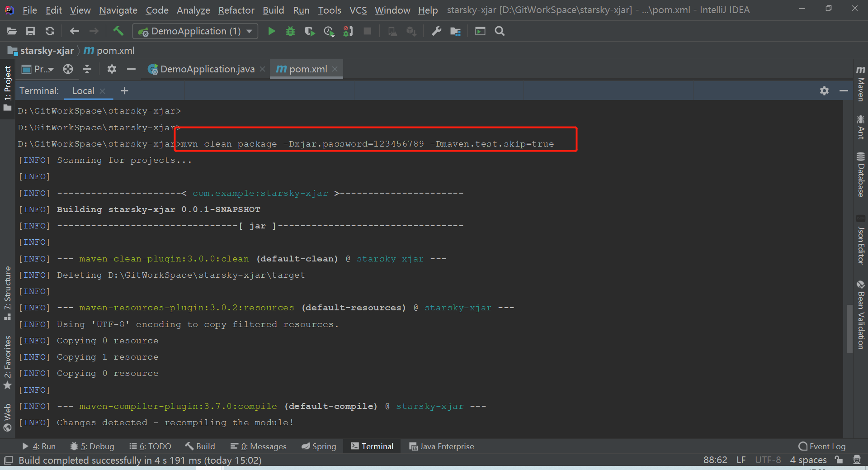
Task: Toggle the 1: Project side panel
Action: coord(8,88)
